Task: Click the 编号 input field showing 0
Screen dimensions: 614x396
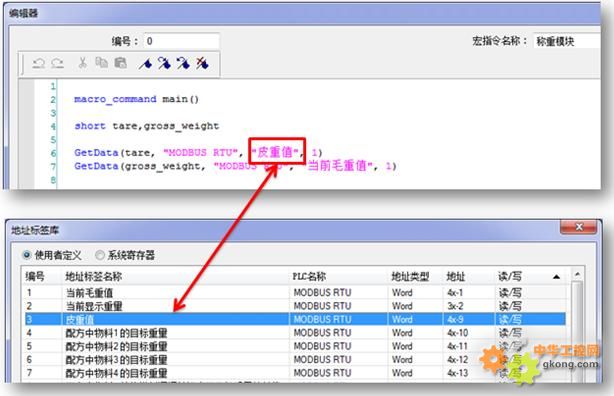Action: pyautogui.click(x=181, y=41)
